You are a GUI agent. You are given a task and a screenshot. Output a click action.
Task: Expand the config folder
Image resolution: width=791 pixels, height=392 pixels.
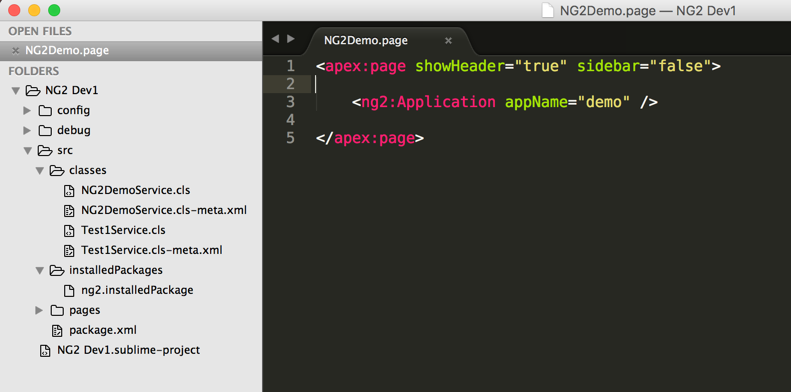click(x=27, y=110)
